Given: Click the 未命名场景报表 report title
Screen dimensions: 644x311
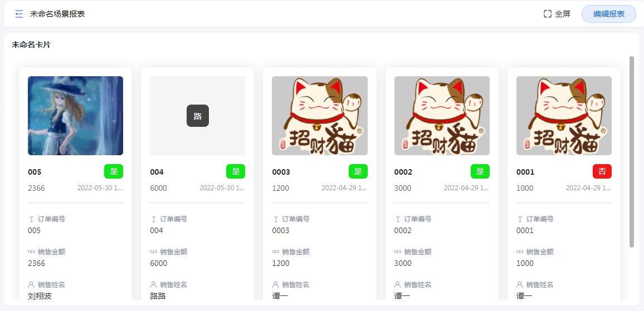Looking at the screenshot, I should [57, 14].
